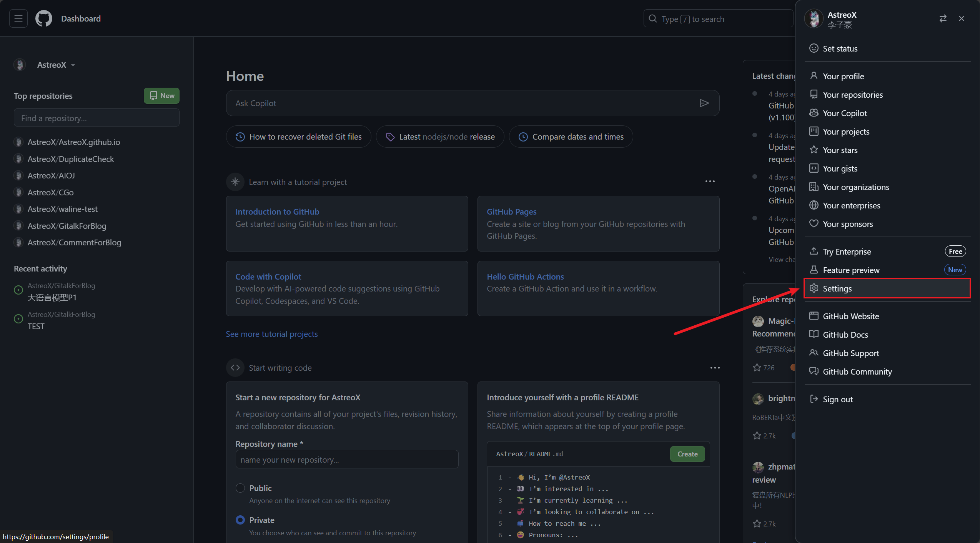Close the user menu panel
This screenshot has height=543, width=980.
(x=961, y=18)
